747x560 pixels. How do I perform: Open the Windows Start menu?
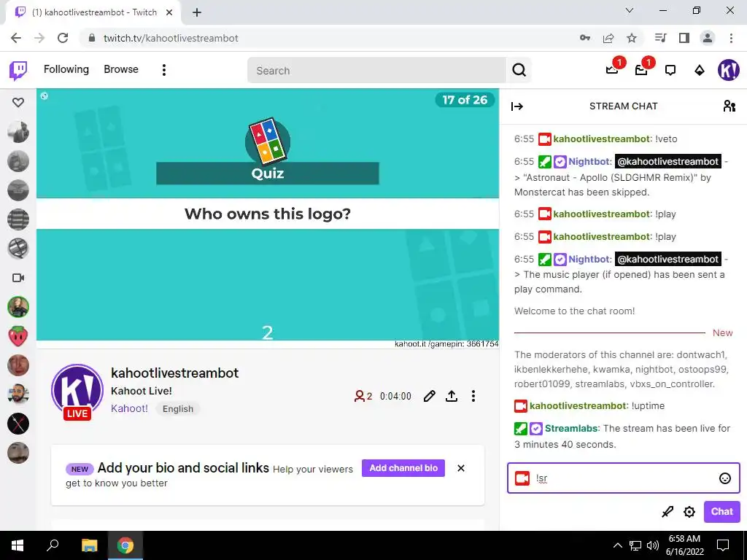pyautogui.click(x=18, y=545)
